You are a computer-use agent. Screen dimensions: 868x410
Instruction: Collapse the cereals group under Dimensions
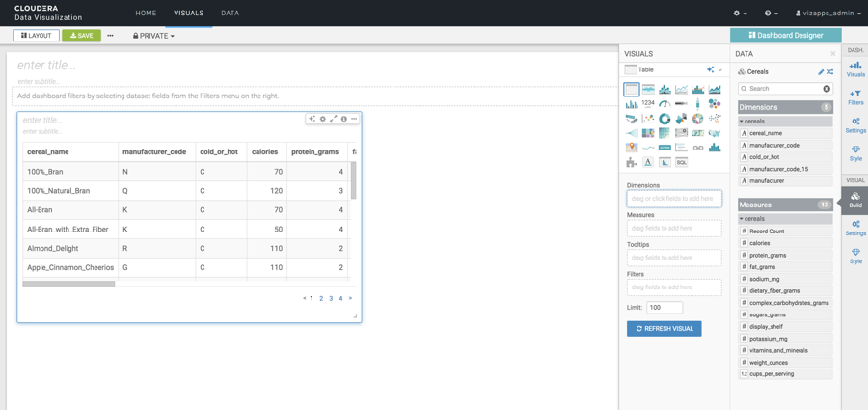(x=742, y=122)
